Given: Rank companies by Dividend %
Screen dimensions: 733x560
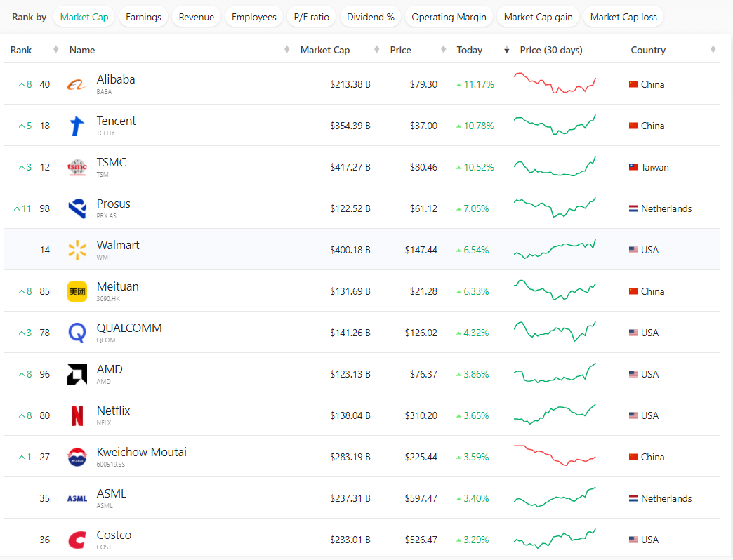Looking at the screenshot, I should (371, 18).
